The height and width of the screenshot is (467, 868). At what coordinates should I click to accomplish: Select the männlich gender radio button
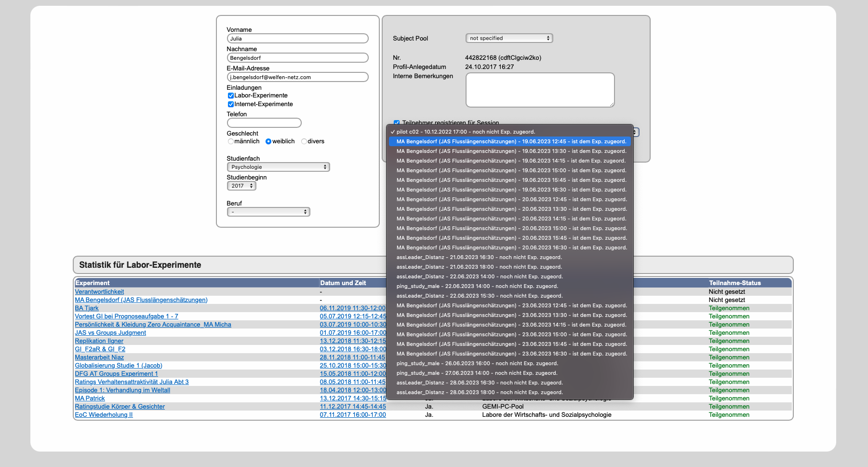tap(231, 141)
